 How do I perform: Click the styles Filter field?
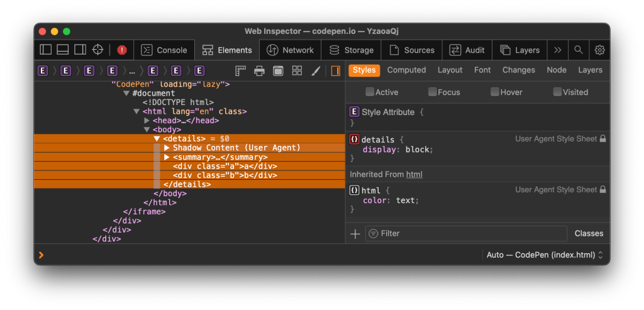pos(466,234)
